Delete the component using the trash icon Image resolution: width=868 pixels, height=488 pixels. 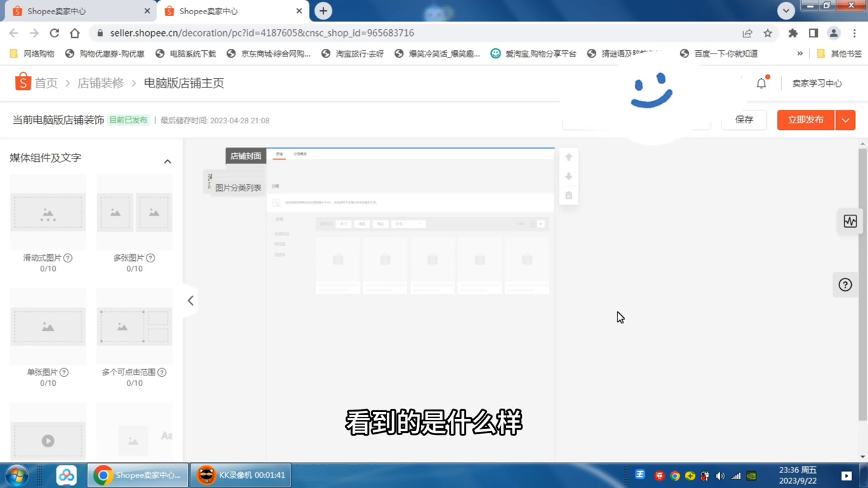pyautogui.click(x=568, y=195)
